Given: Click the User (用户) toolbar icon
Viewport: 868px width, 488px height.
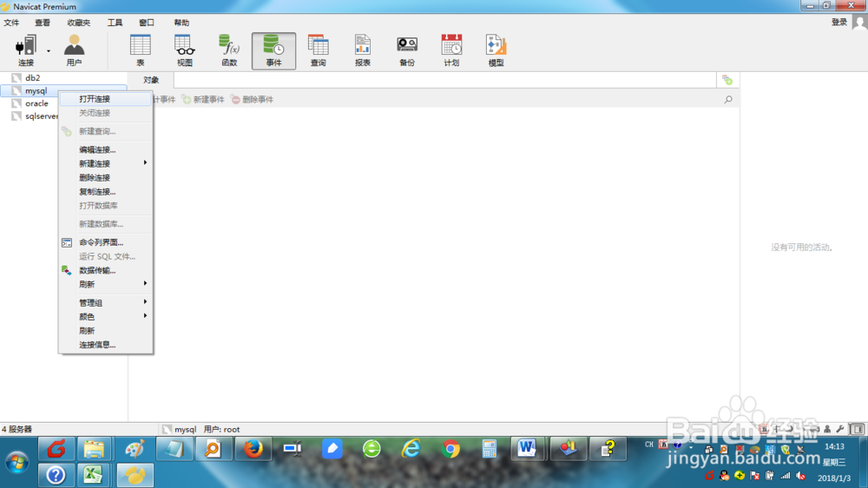Looking at the screenshot, I should pos(74,50).
